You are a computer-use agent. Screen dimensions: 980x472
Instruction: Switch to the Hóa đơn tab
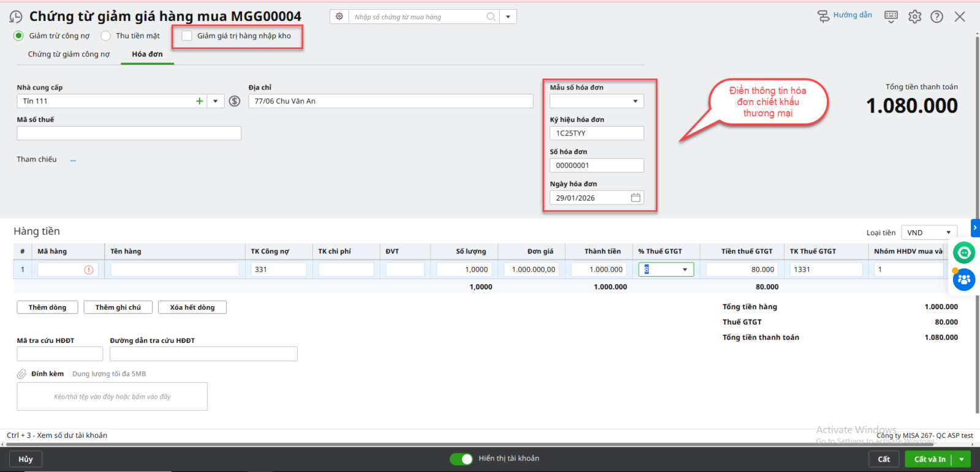147,54
